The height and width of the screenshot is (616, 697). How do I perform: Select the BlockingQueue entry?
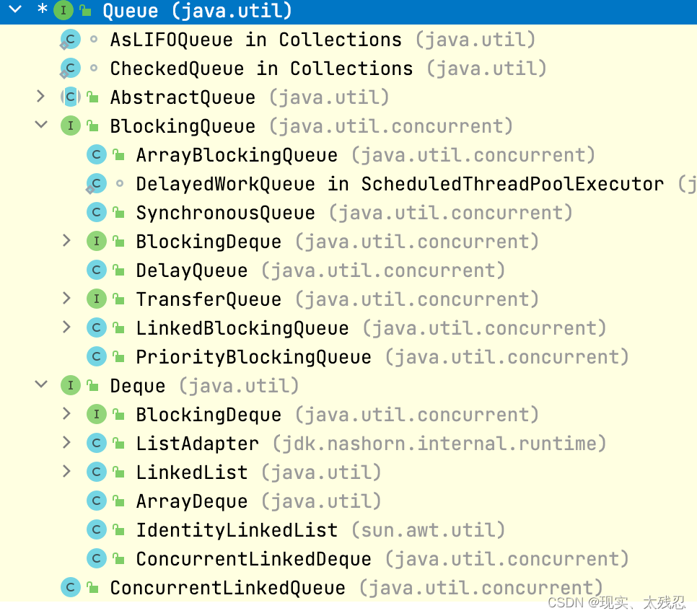point(311,126)
